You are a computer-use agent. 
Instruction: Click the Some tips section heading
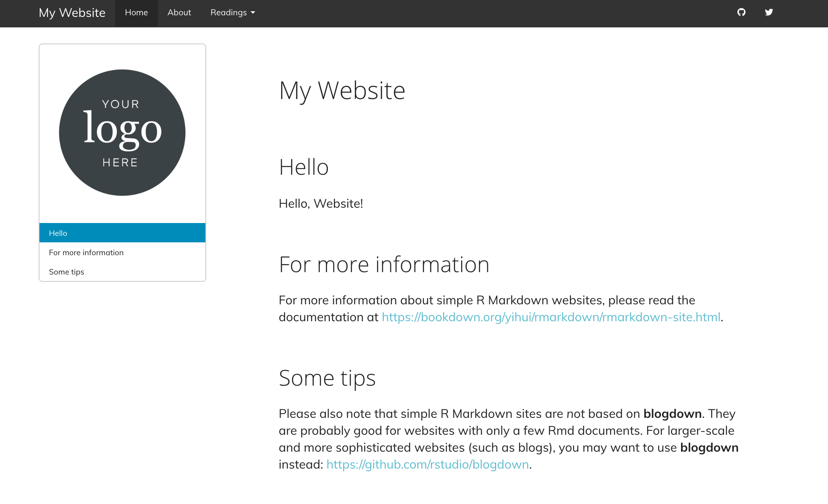coord(327,378)
